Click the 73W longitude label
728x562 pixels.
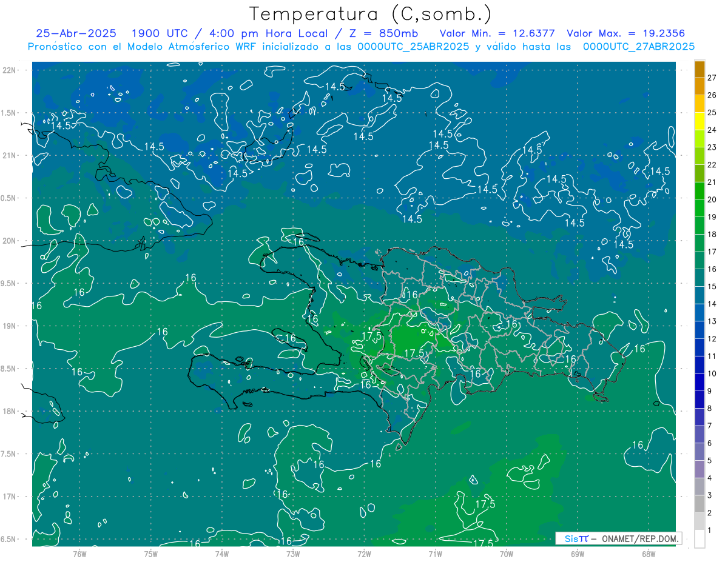pyautogui.click(x=293, y=554)
